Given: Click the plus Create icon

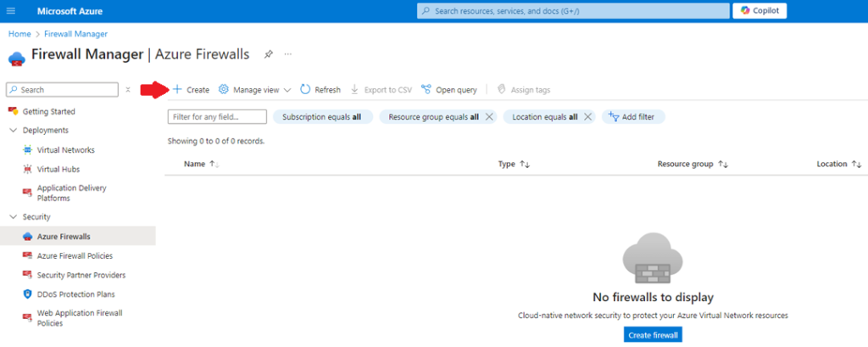Looking at the screenshot, I should (x=177, y=89).
